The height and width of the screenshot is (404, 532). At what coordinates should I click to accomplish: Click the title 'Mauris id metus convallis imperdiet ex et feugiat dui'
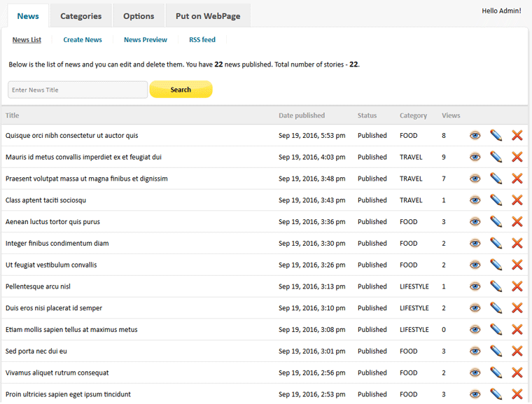[83, 157]
